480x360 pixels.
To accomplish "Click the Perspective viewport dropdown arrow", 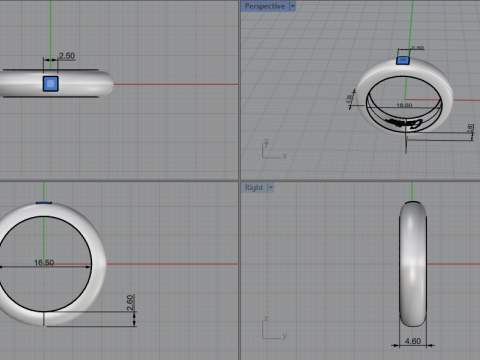I will (x=293, y=6).
